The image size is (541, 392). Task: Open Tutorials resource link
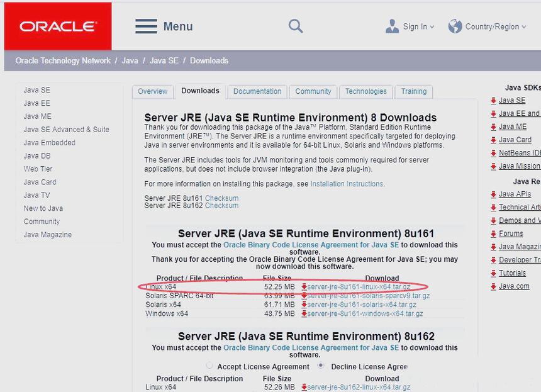pos(512,273)
